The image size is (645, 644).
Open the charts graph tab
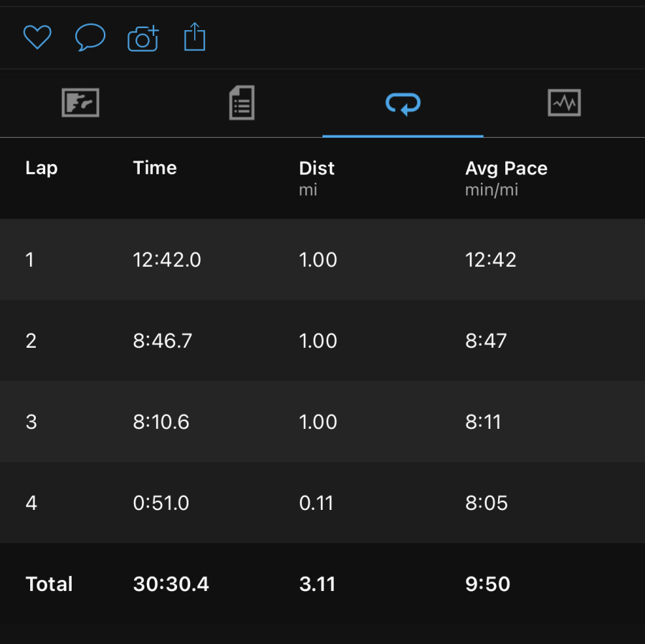pyautogui.click(x=565, y=103)
